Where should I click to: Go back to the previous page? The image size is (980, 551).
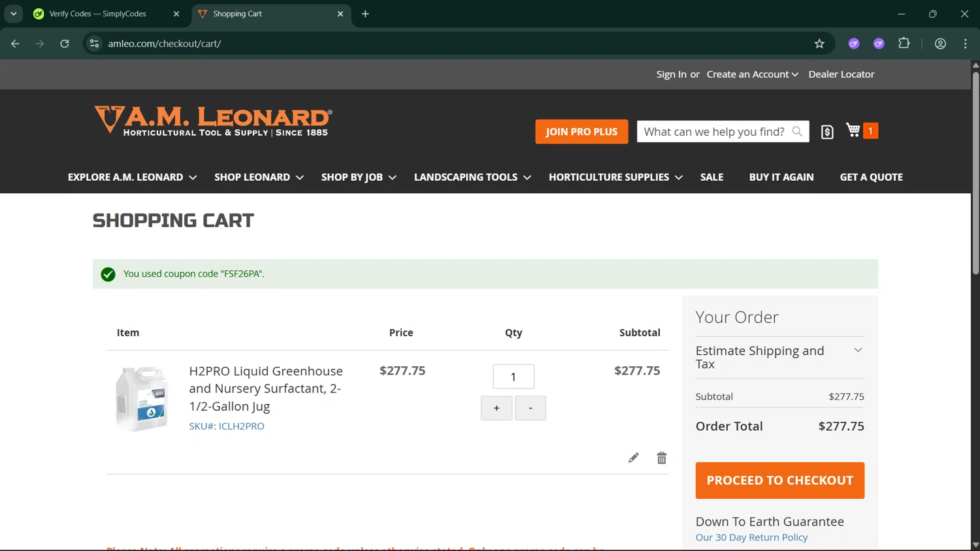[15, 44]
